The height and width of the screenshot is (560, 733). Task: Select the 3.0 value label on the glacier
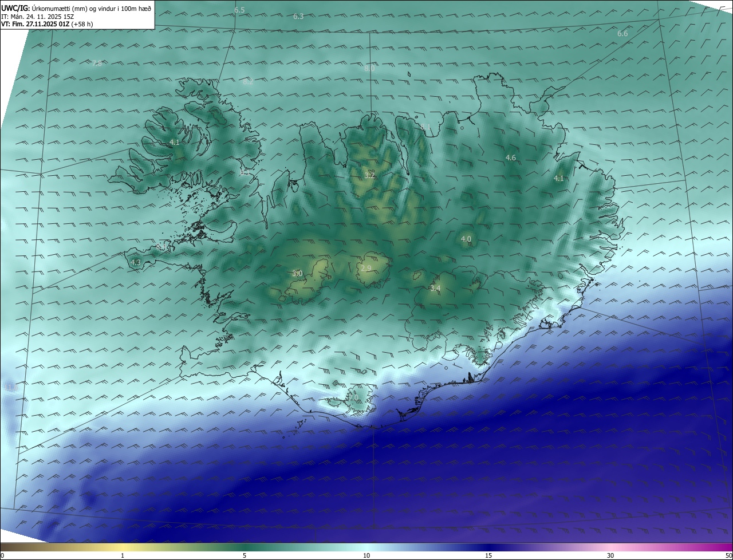[x=297, y=274]
